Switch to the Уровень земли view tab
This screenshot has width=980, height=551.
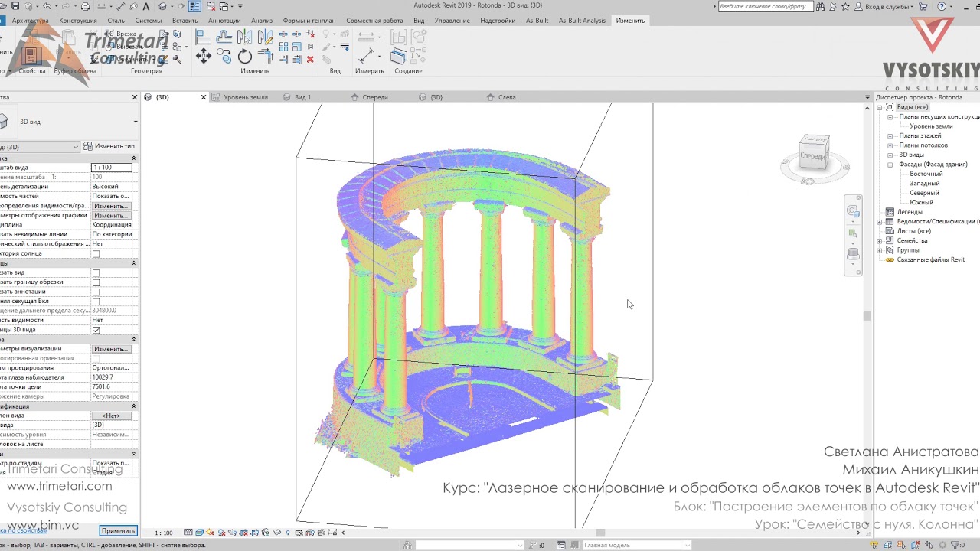[x=245, y=97]
